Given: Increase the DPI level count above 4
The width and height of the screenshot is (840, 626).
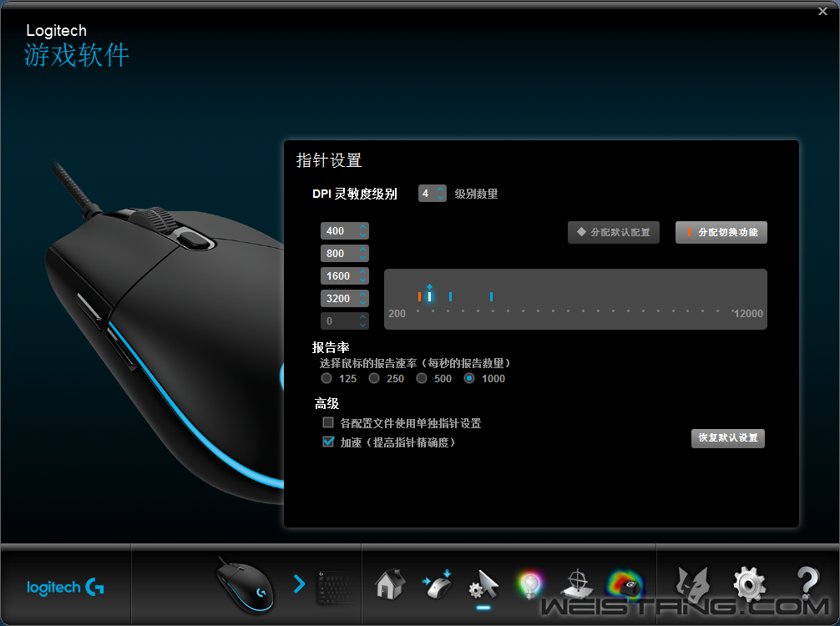Looking at the screenshot, I should coord(440,189).
